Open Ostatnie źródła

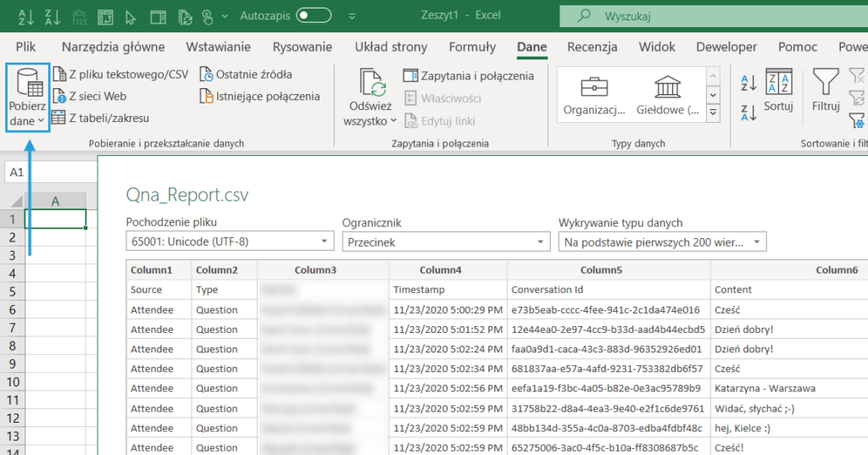click(x=253, y=75)
